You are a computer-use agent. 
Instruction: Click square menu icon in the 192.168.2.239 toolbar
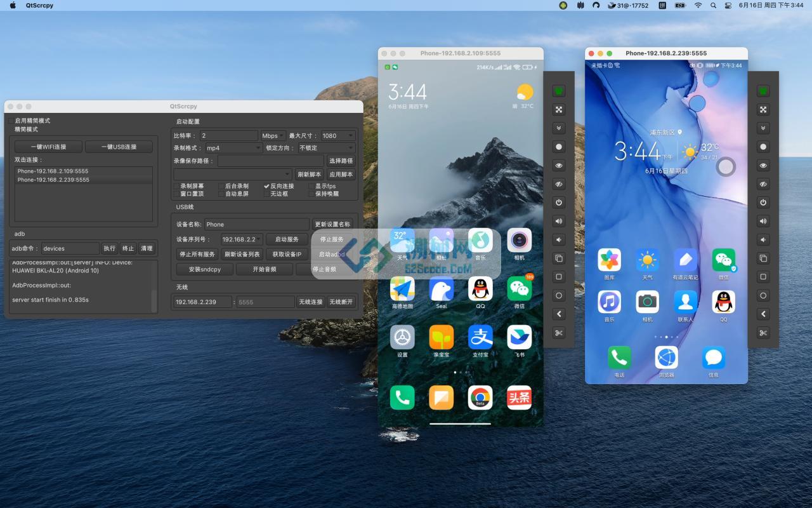pyautogui.click(x=763, y=277)
